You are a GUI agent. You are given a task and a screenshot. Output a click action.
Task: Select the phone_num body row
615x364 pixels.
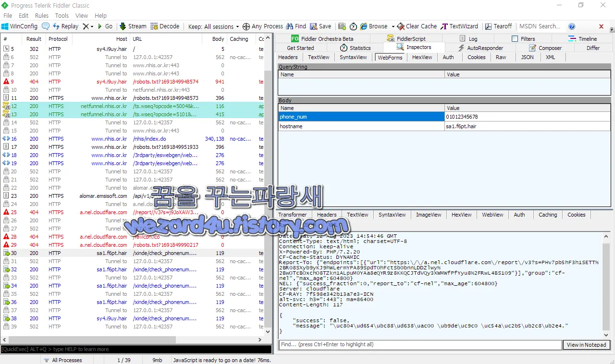point(444,117)
